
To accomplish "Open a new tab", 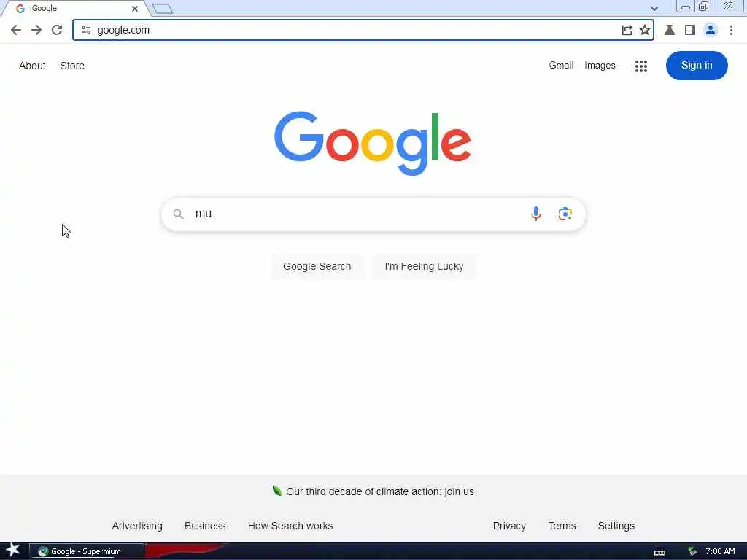I will click(163, 9).
